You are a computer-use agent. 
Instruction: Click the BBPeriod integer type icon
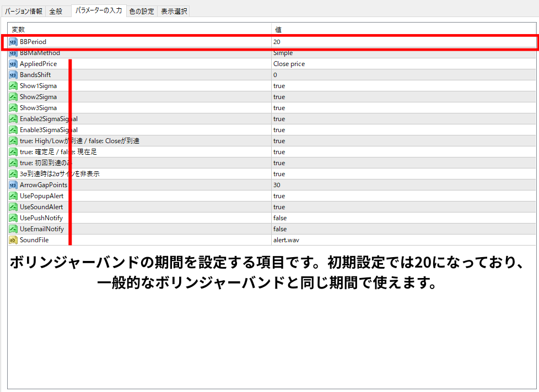tap(13, 42)
